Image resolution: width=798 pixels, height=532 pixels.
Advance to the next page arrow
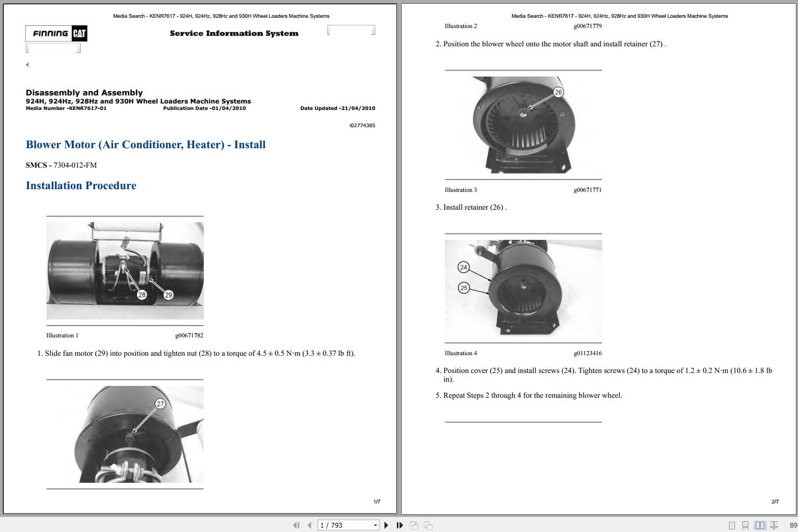(x=386, y=524)
